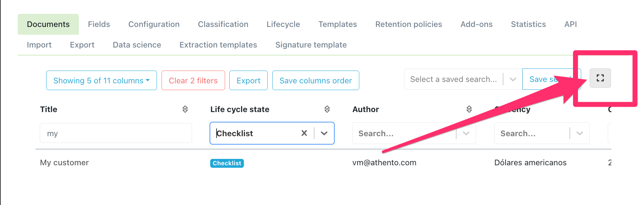Go to Retention policies tab
This screenshot has height=205, width=644.
pos(409,24)
